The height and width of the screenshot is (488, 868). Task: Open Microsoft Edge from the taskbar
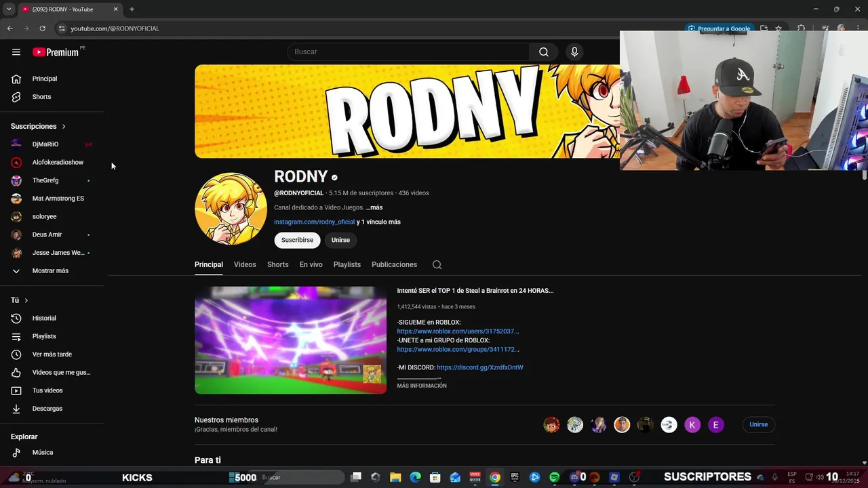[415, 477]
